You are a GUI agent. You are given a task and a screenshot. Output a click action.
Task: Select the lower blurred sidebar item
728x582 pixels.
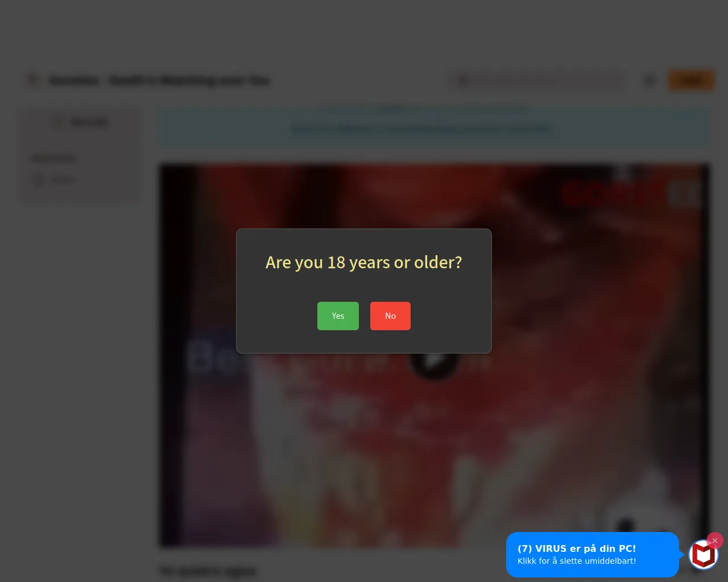point(63,180)
